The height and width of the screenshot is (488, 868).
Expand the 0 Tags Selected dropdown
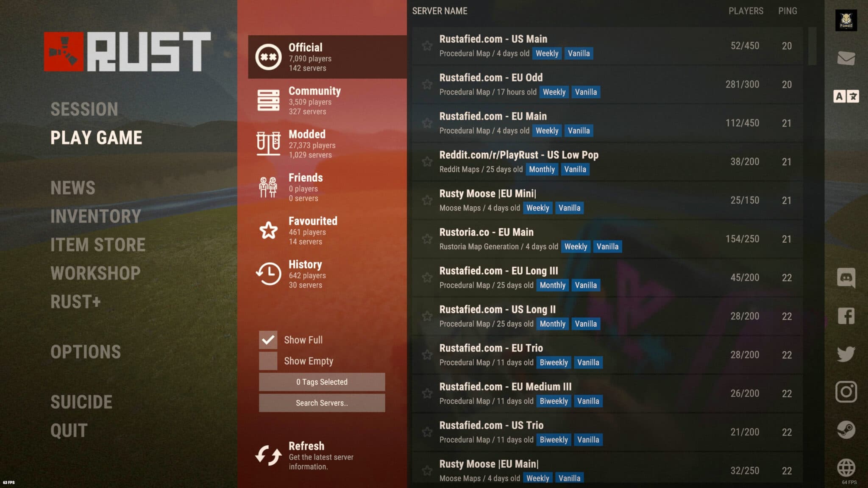click(322, 381)
